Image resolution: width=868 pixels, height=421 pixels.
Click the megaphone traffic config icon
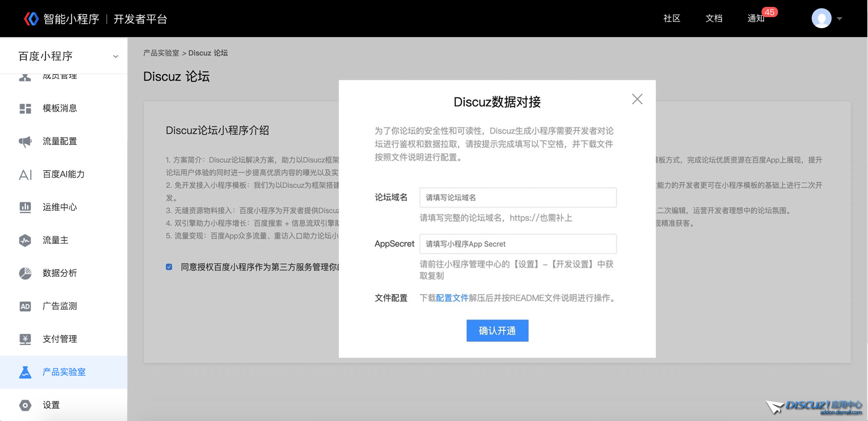(25, 141)
